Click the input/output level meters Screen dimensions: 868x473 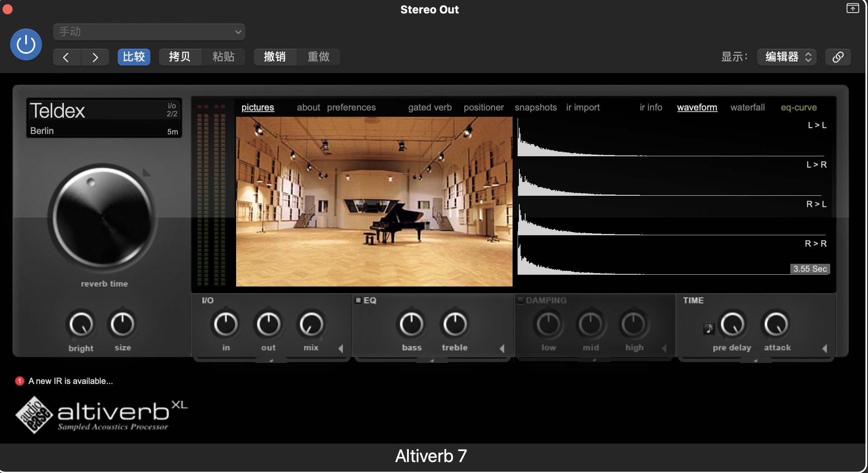point(211,195)
